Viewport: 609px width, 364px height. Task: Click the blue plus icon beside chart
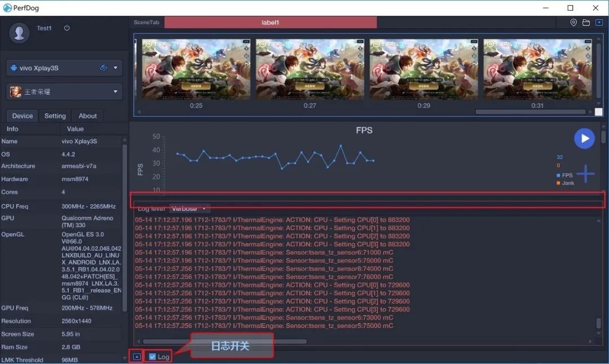(x=586, y=174)
